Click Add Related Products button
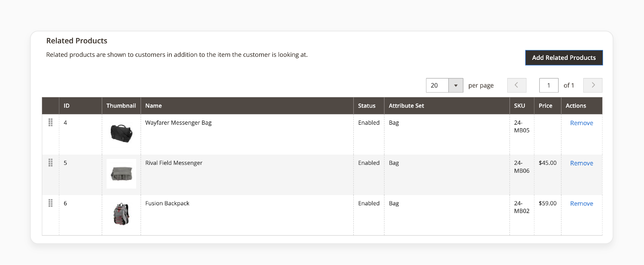Screen dimensions: 644x265 point(564,58)
